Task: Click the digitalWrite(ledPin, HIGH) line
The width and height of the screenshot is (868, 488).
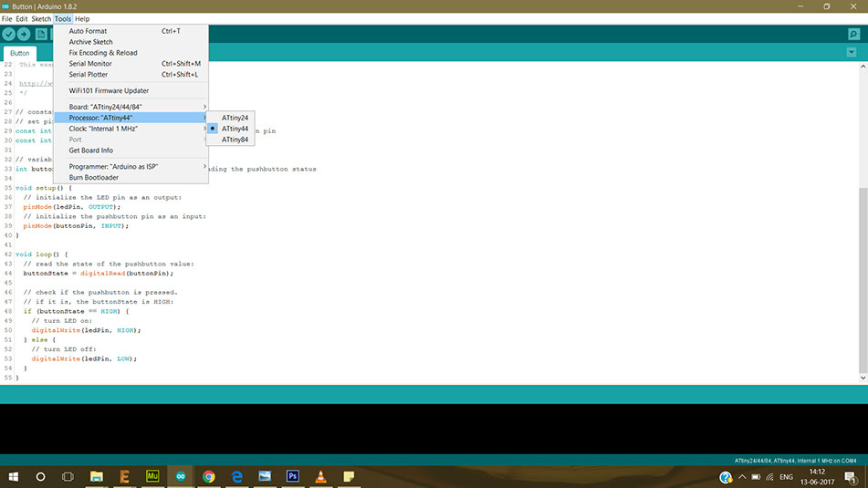Action: 86,330
